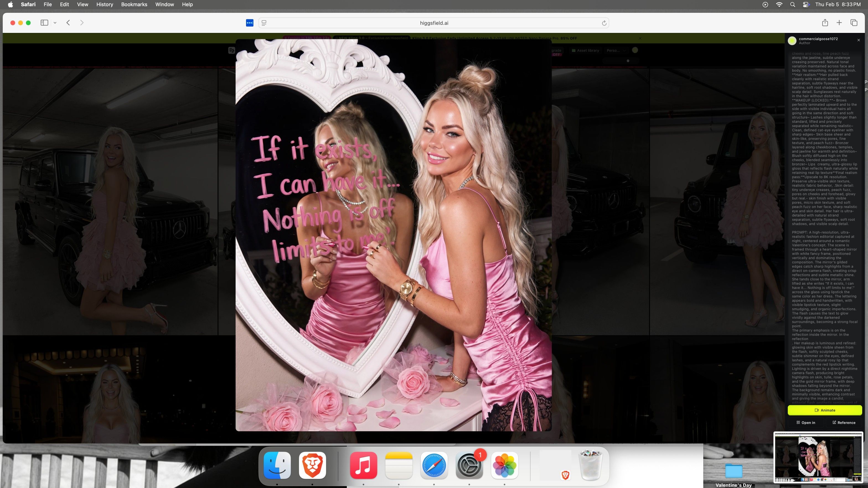Open the Bookmarks menu

[134, 4]
